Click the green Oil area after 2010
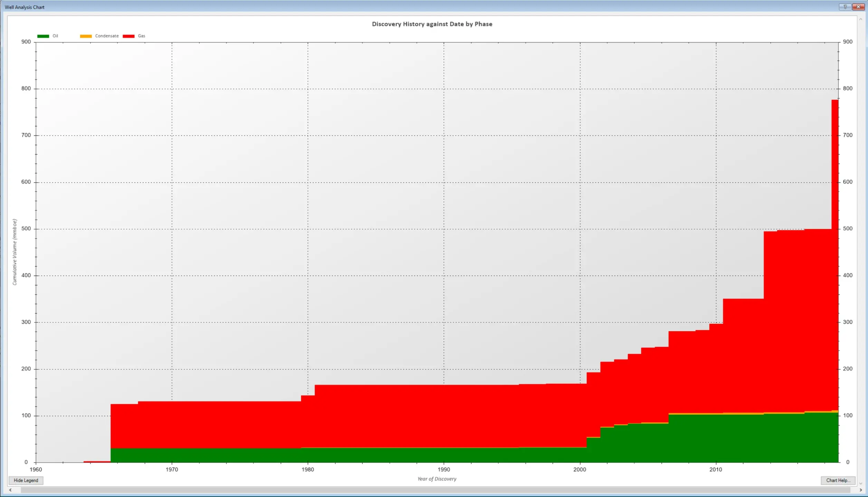 click(777, 438)
